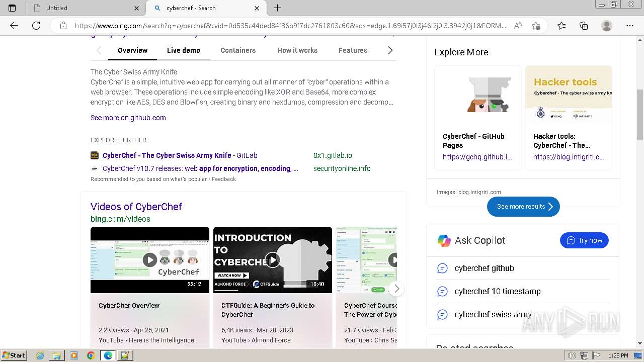
Task: Open bing.com/videos link
Action: coord(120,219)
